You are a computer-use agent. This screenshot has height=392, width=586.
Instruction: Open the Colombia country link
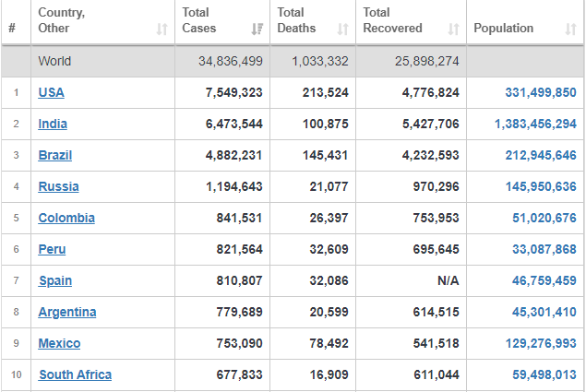[66, 218]
